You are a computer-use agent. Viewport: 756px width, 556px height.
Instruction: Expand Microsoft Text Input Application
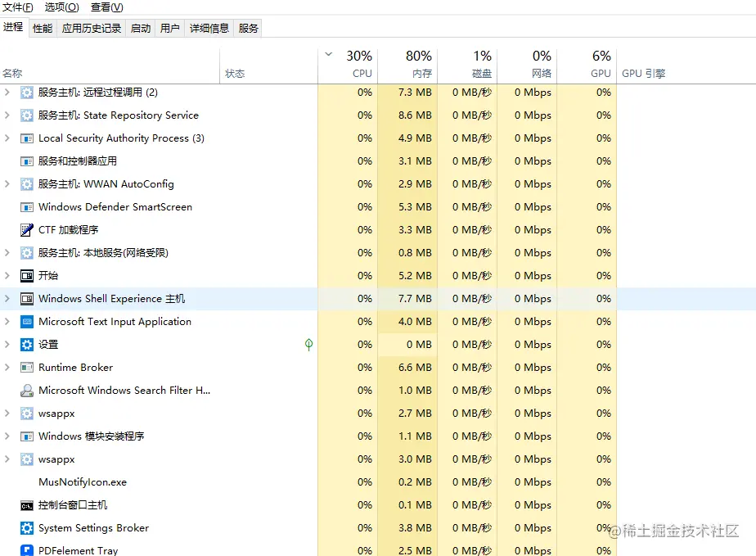(7, 322)
